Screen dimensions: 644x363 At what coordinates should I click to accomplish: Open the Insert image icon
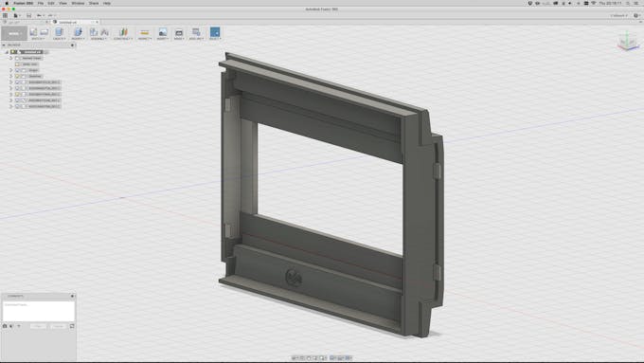163,32
